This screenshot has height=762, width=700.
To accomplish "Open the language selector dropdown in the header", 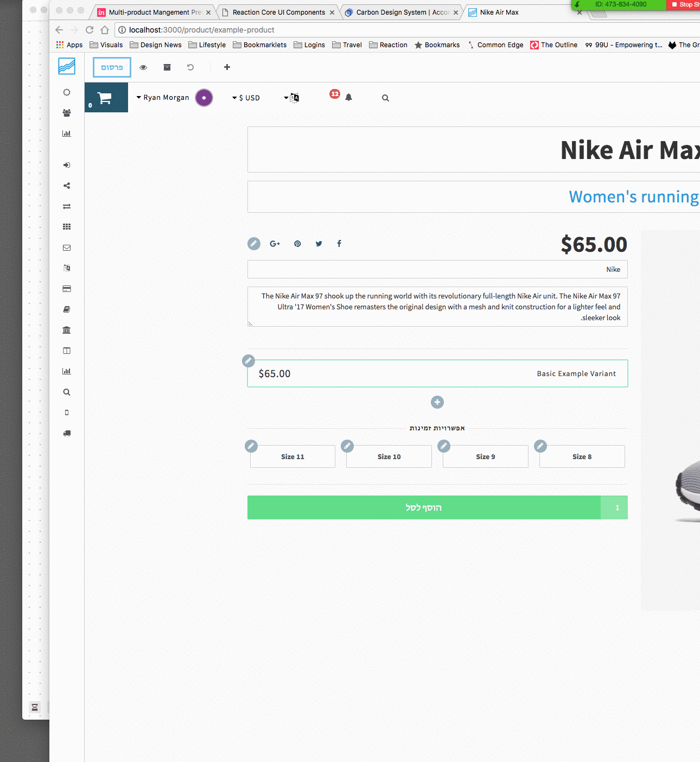I will coord(291,98).
